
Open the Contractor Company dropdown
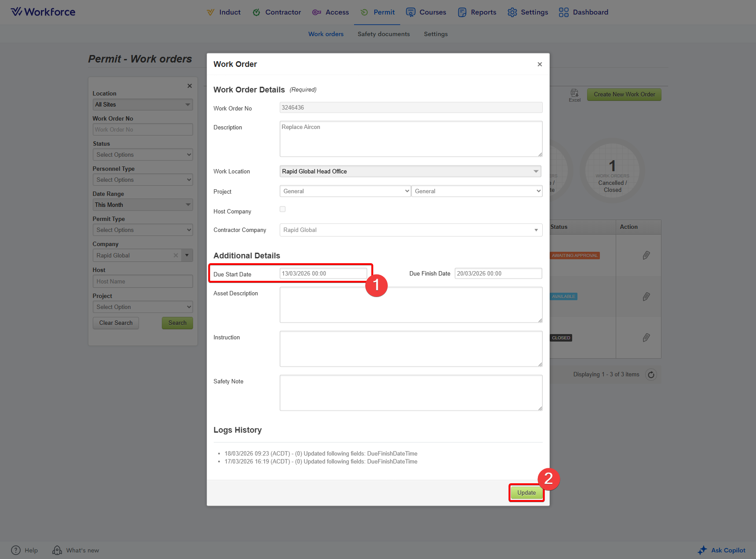pyautogui.click(x=536, y=230)
